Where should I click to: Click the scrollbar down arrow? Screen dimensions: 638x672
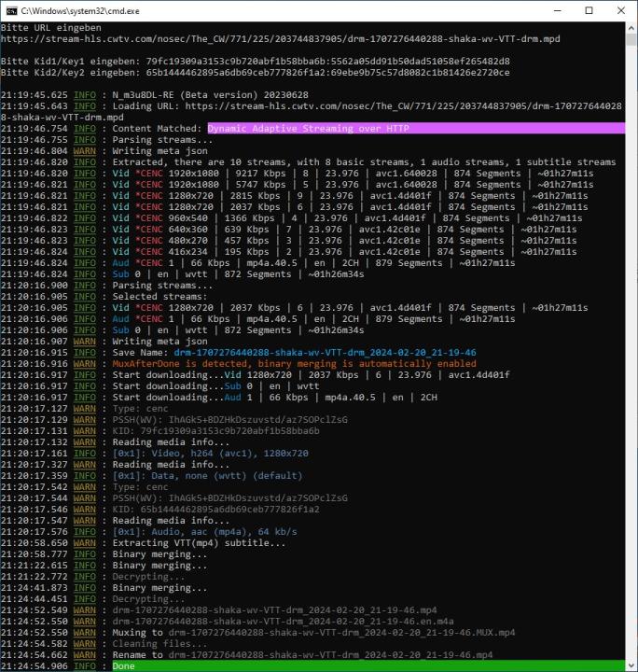click(631, 665)
